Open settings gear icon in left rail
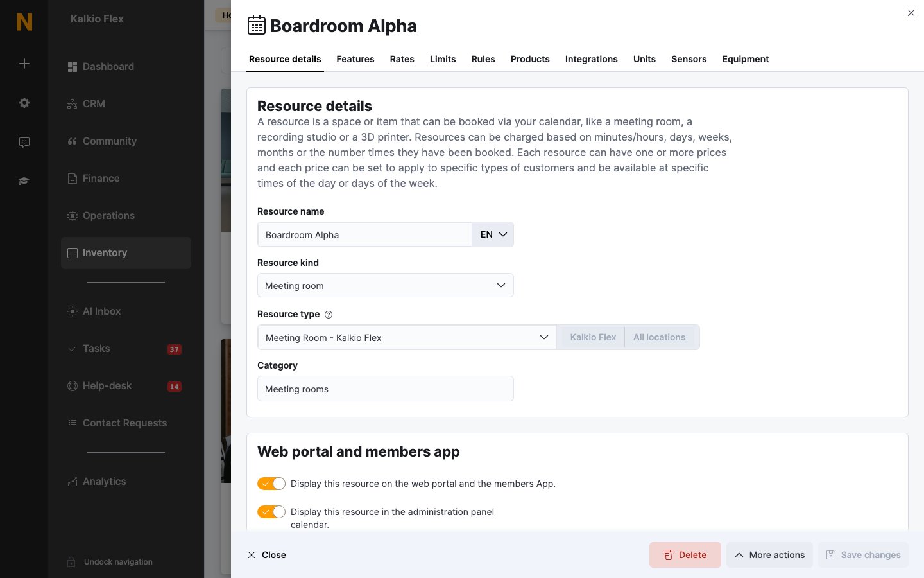 tap(24, 103)
